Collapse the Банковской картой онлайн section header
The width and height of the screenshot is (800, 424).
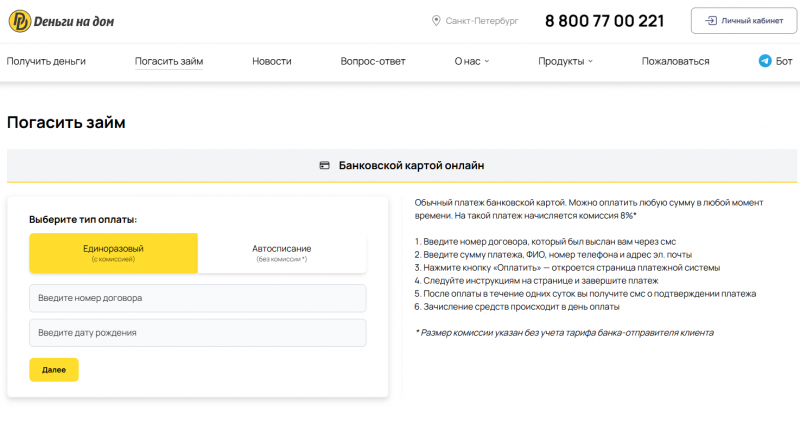tap(402, 165)
